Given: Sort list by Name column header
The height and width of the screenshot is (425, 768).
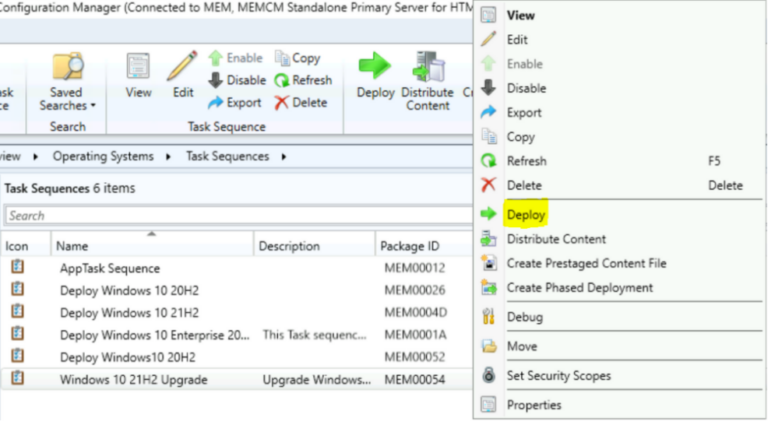Looking at the screenshot, I should 150,246.
